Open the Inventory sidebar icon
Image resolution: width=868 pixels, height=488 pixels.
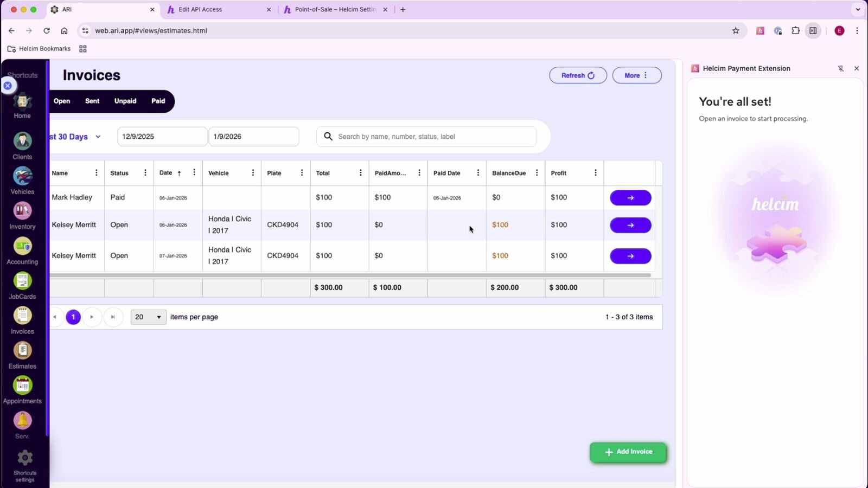pyautogui.click(x=22, y=211)
